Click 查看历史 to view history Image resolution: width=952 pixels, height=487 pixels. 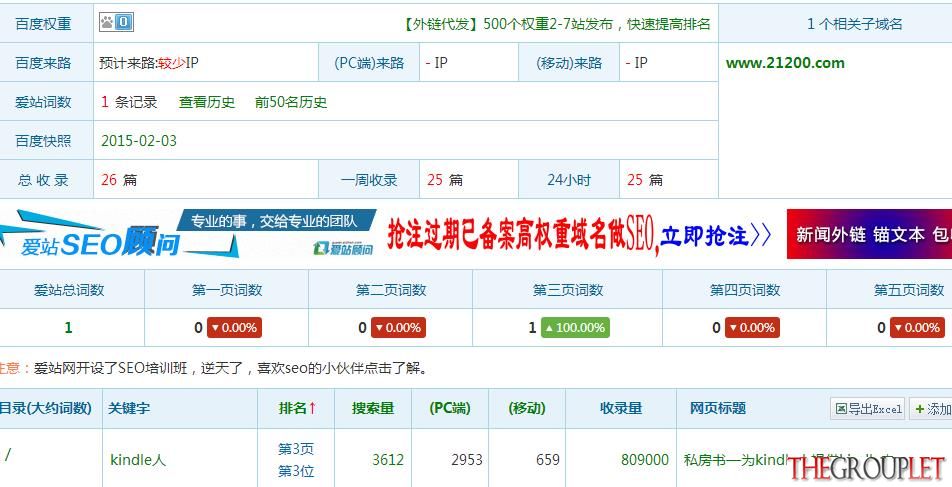(206, 102)
